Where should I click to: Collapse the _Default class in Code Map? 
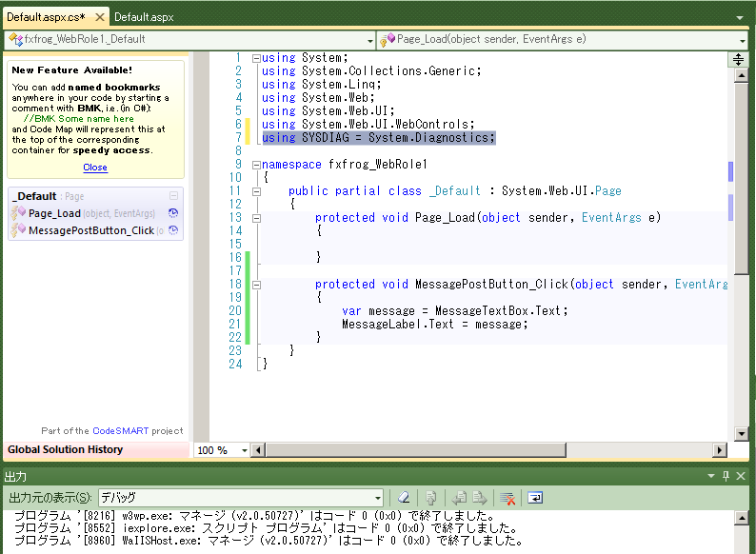(173, 196)
